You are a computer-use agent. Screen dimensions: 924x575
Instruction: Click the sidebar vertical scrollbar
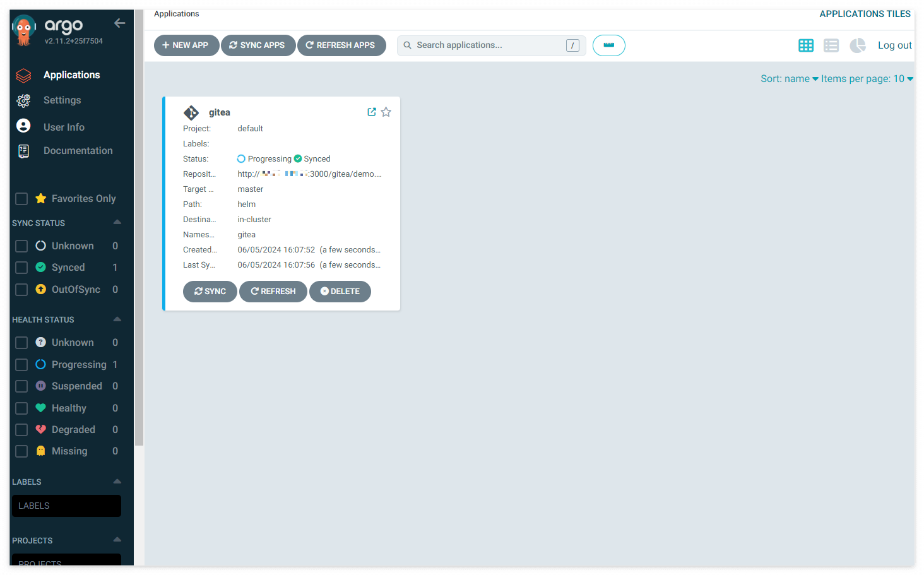(x=139, y=227)
